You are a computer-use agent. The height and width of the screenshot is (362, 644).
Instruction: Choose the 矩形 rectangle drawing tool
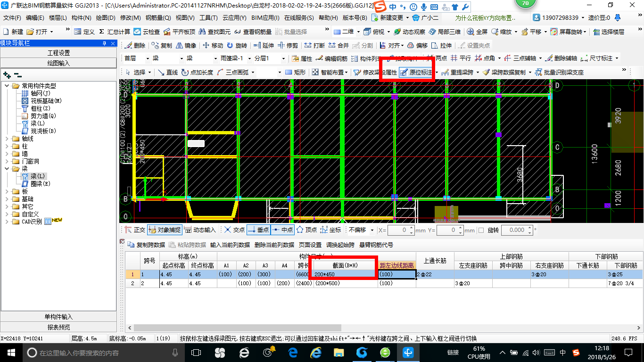[296, 72]
